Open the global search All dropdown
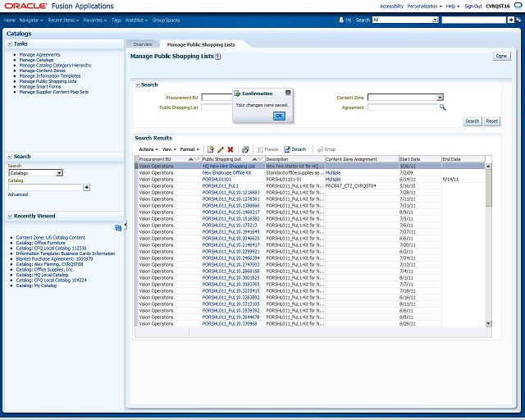The width and height of the screenshot is (525, 420). click(x=435, y=20)
